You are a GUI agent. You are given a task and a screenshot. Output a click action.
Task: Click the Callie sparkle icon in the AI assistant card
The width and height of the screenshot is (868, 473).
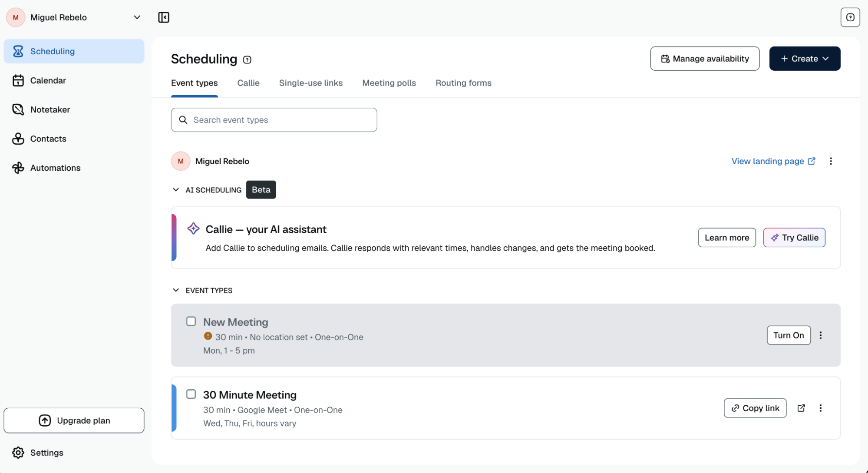(x=193, y=228)
